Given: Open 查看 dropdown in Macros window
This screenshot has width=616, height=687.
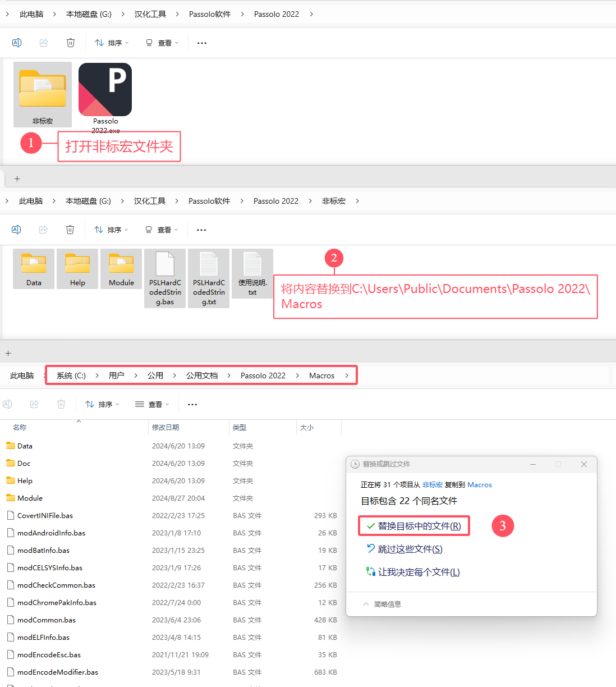Looking at the screenshot, I should [x=152, y=404].
